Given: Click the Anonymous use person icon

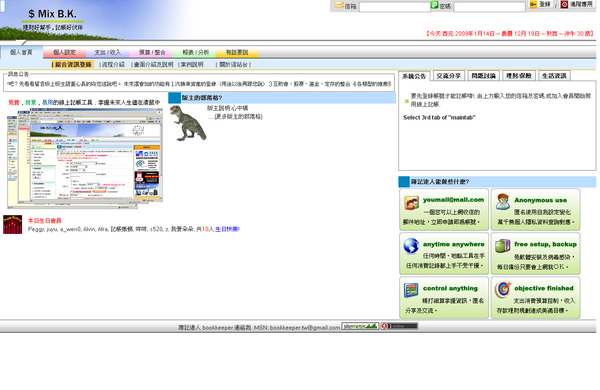Looking at the screenshot, I should tap(503, 202).
